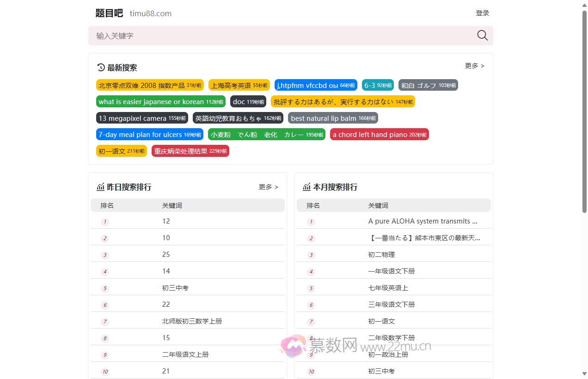
Task: Click the keyword search input field
Action: (x=277, y=35)
